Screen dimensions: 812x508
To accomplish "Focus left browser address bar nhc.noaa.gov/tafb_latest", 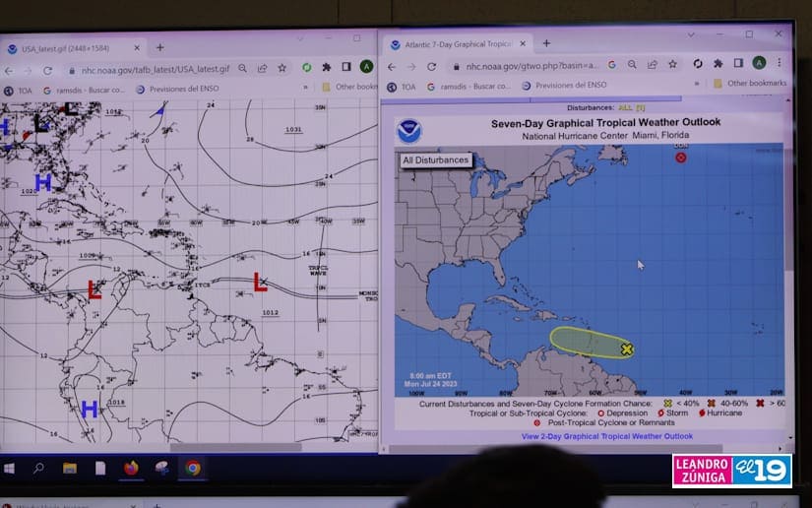I will point(155,69).
